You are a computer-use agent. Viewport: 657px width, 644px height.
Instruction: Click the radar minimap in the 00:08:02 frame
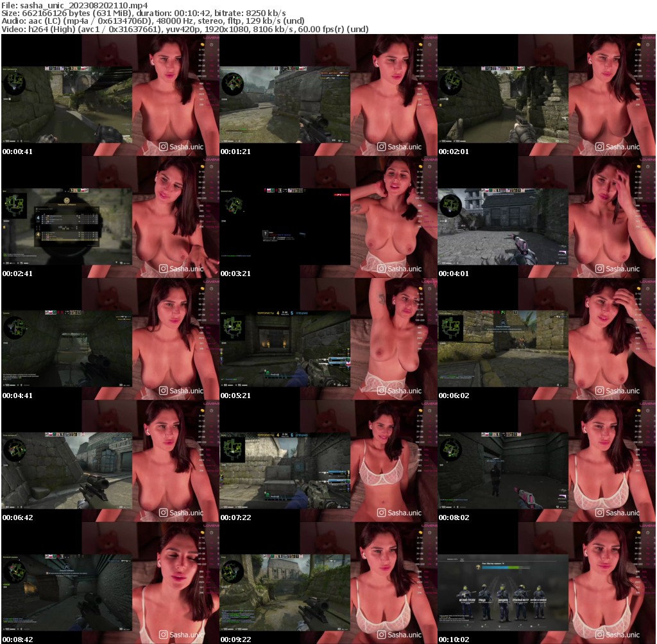[x=451, y=448]
